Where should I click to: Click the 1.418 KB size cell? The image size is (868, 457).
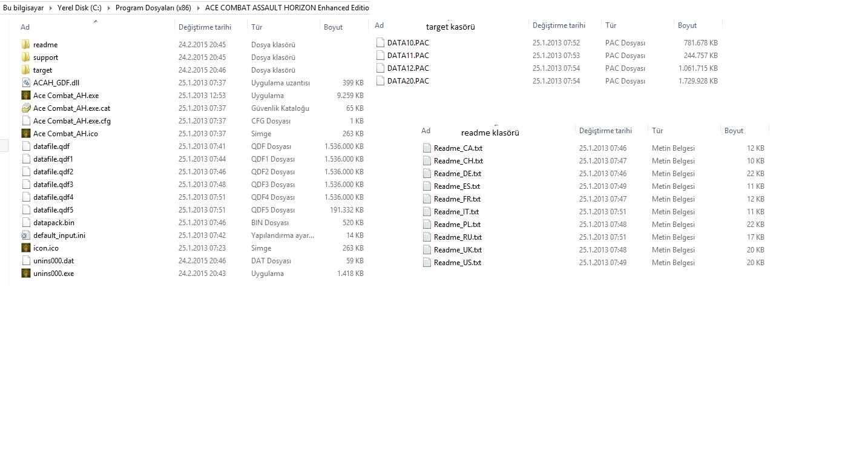350,274
